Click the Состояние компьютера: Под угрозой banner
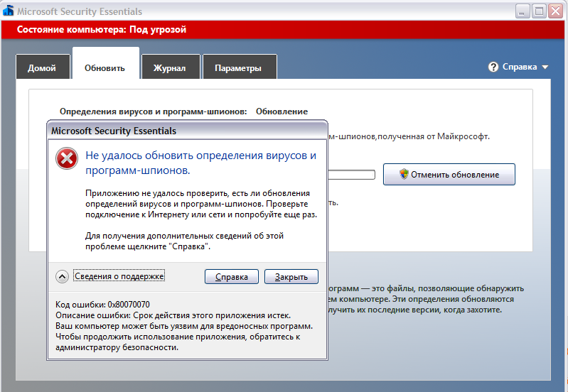The height and width of the screenshot is (392, 568). (x=284, y=30)
